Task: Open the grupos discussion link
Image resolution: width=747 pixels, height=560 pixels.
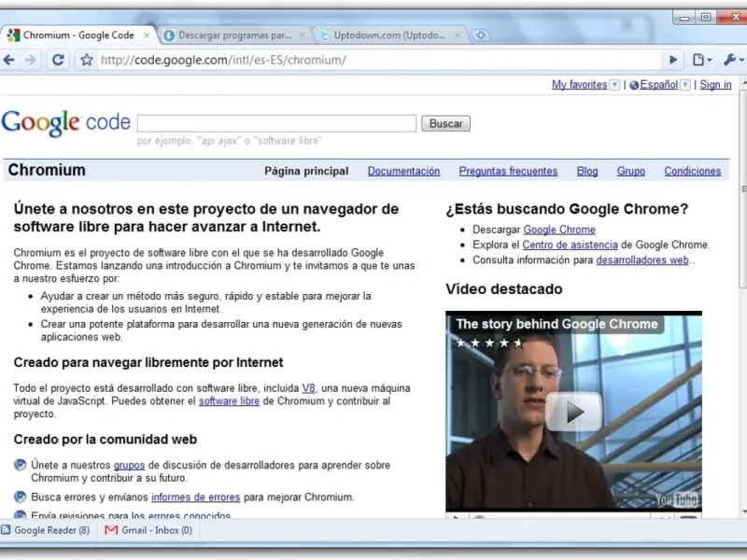Action: 129,465
